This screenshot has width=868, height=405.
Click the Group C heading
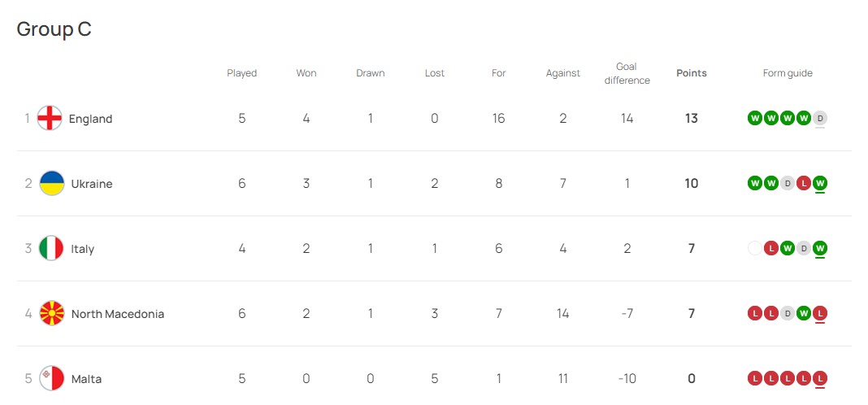tap(54, 28)
